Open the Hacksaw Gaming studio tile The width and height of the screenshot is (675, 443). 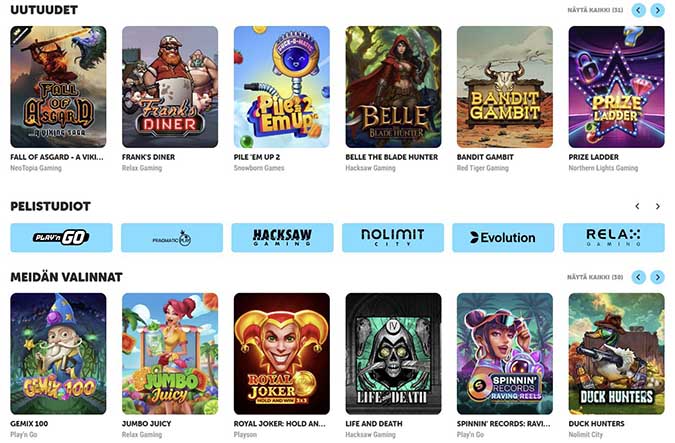point(282,237)
